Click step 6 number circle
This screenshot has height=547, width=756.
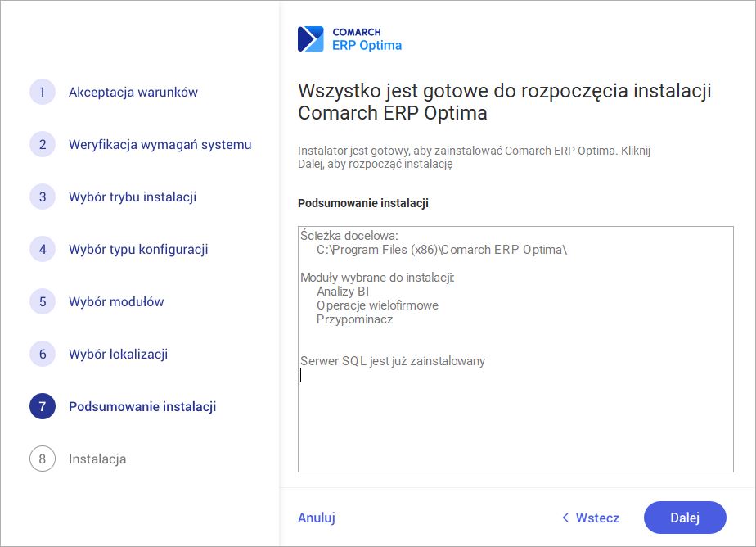tap(43, 354)
